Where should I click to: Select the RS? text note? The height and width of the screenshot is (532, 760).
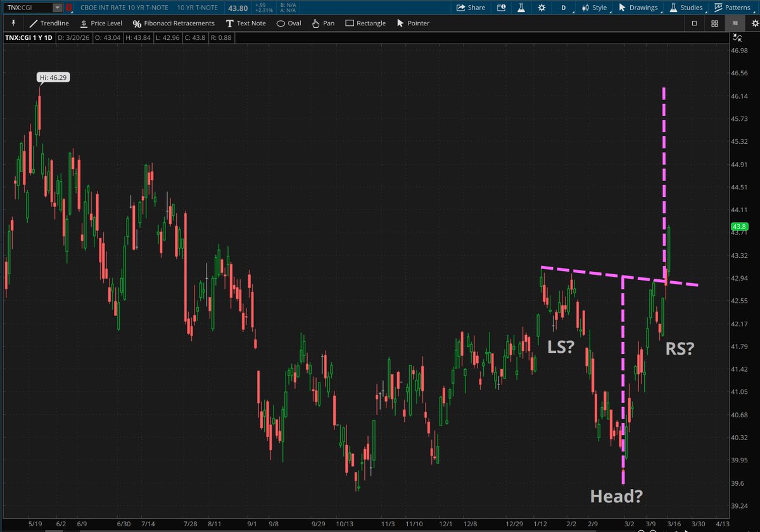pyautogui.click(x=680, y=348)
